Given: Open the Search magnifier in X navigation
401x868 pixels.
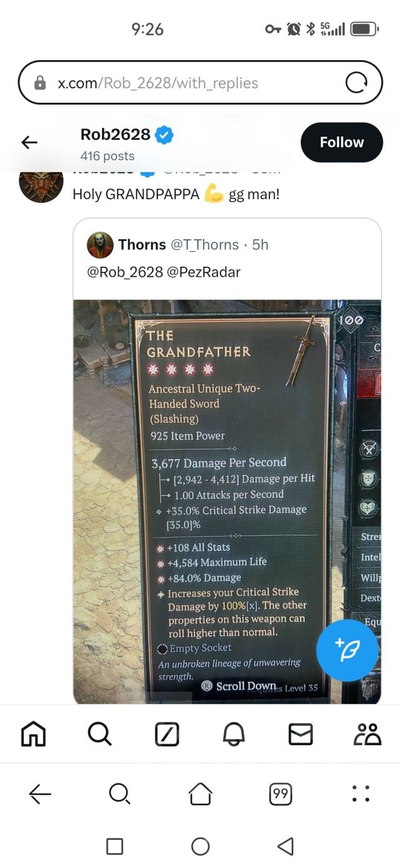Looking at the screenshot, I should pyautogui.click(x=100, y=733).
